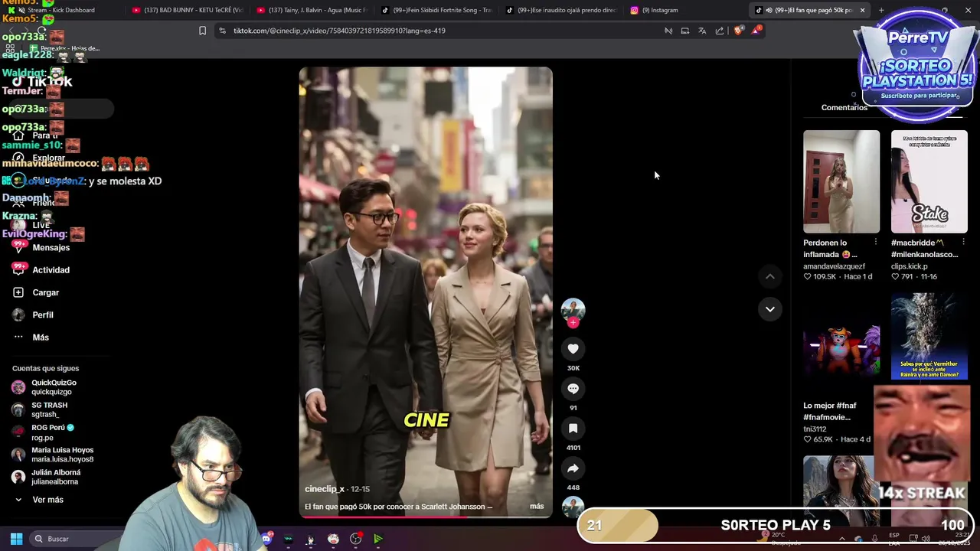Viewport: 980px width, 551px height.
Task: Open the Cargar upload option
Action: (45, 292)
